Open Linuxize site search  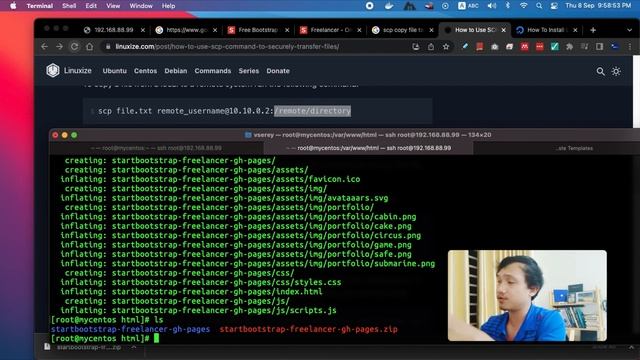pyautogui.click(x=600, y=71)
